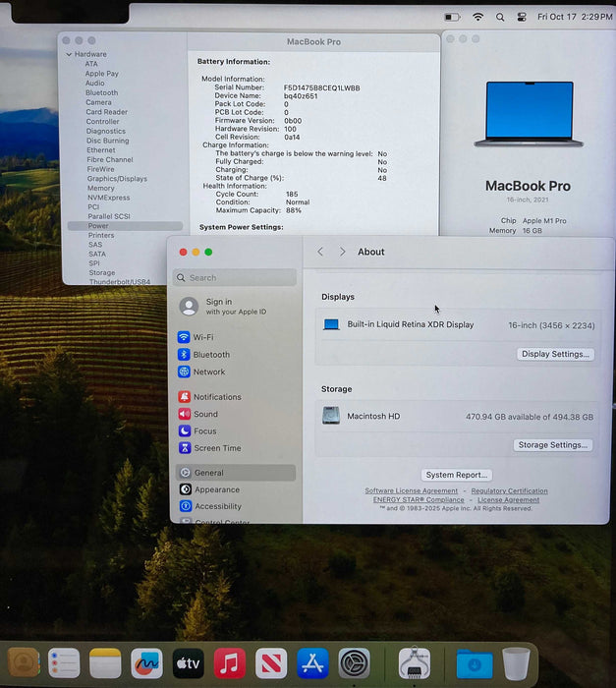616x688 pixels.
Task: Click the Macintosh HD disk icon
Action: tap(331, 416)
